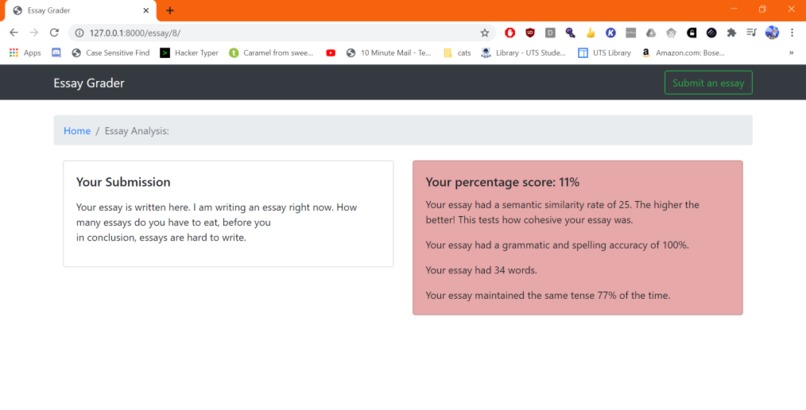Click 'in conclusion, essays are hard to write.'
Screen dimensions: 806x410
pyautogui.click(x=161, y=237)
